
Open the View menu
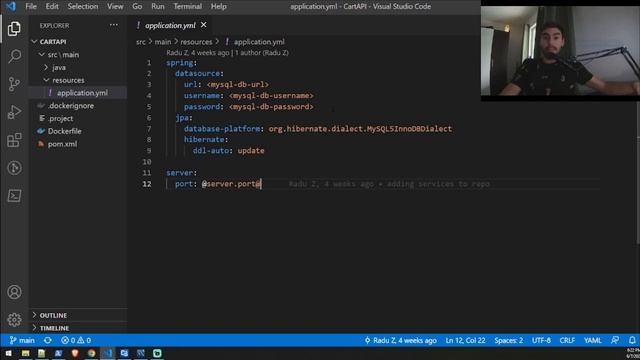pos(115,6)
